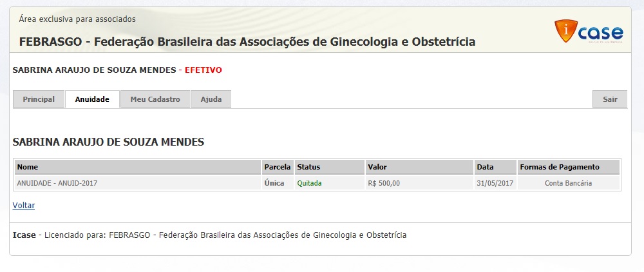644x272 pixels.
Task: Follow the Voltar link
Action: point(24,206)
